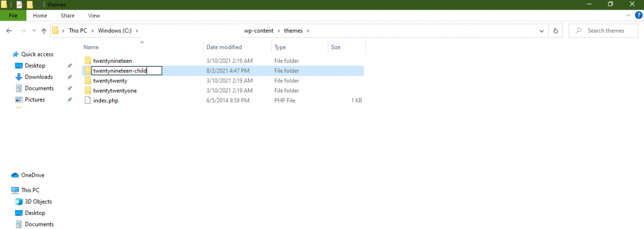The width and height of the screenshot is (644, 229).
Task: Click the Up directory arrow
Action: click(44, 31)
